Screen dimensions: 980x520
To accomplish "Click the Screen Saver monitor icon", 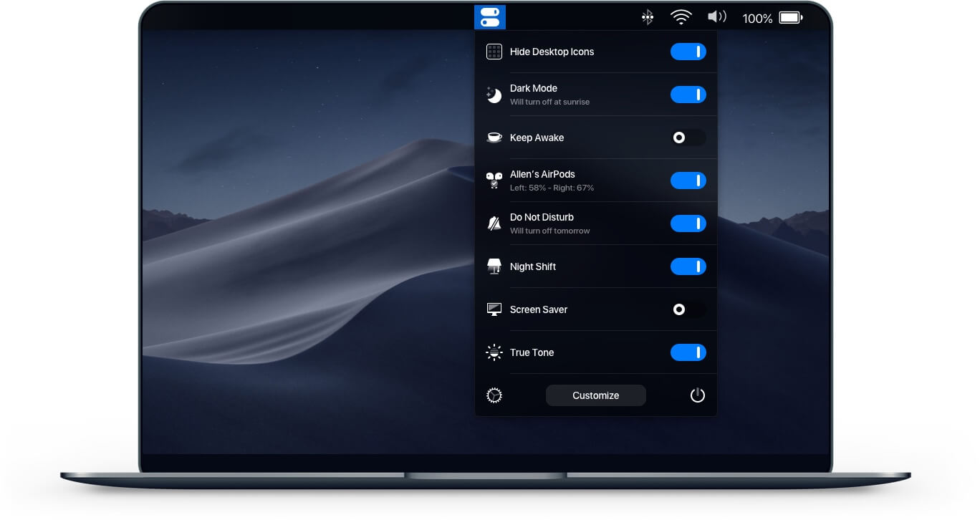I will [x=494, y=309].
